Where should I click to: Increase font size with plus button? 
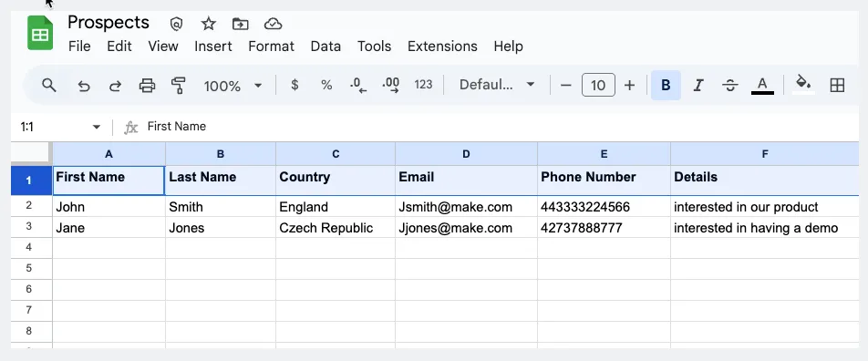tap(629, 86)
